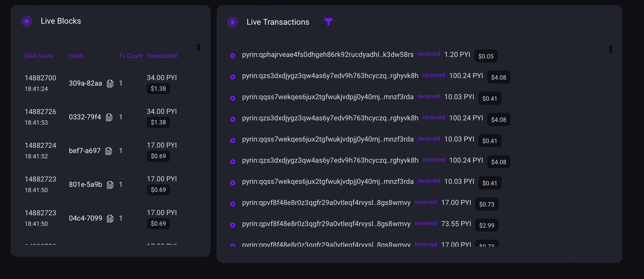Copy hash 04c4-7099 using its copy icon
This screenshot has width=644, height=279.
tap(110, 218)
